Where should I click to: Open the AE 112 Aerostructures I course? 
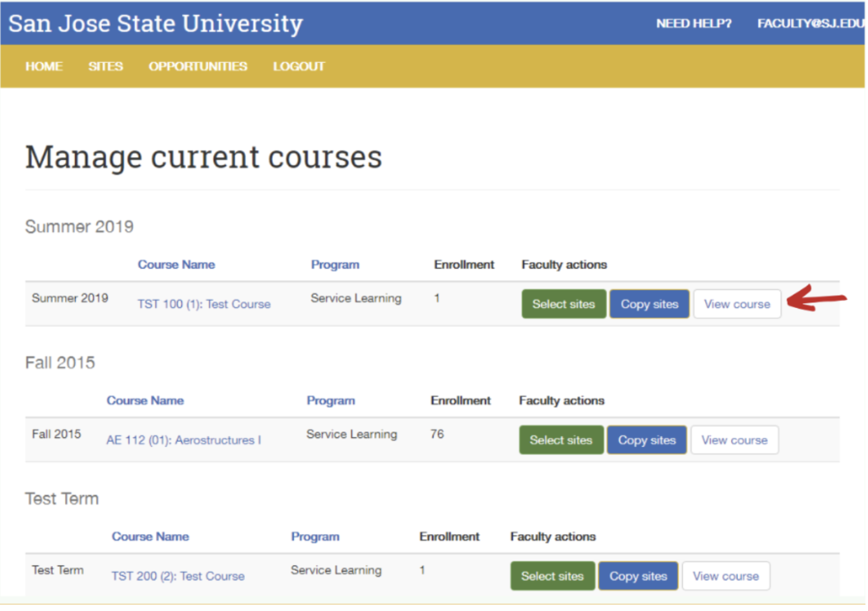(x=183, y=440)
